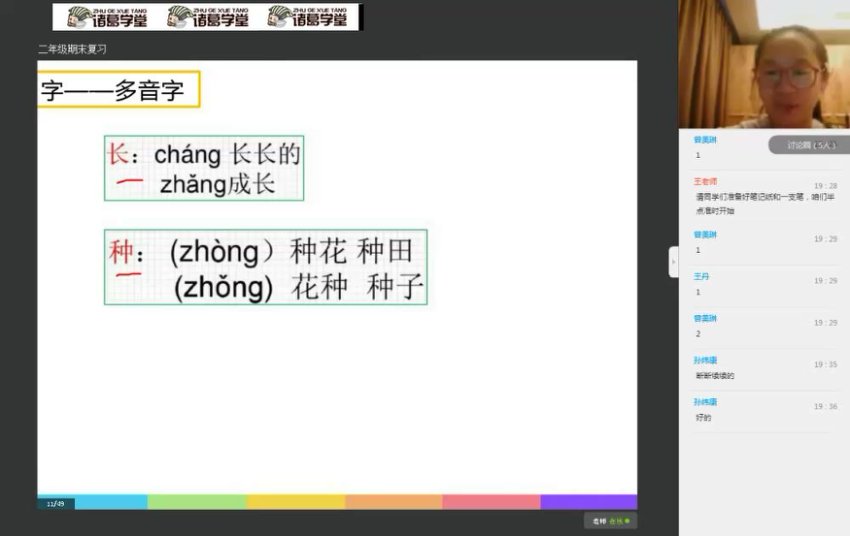This screenshot has height=536, width=850.
Task: Select the 王老师 username in chat
Action: 706,182
